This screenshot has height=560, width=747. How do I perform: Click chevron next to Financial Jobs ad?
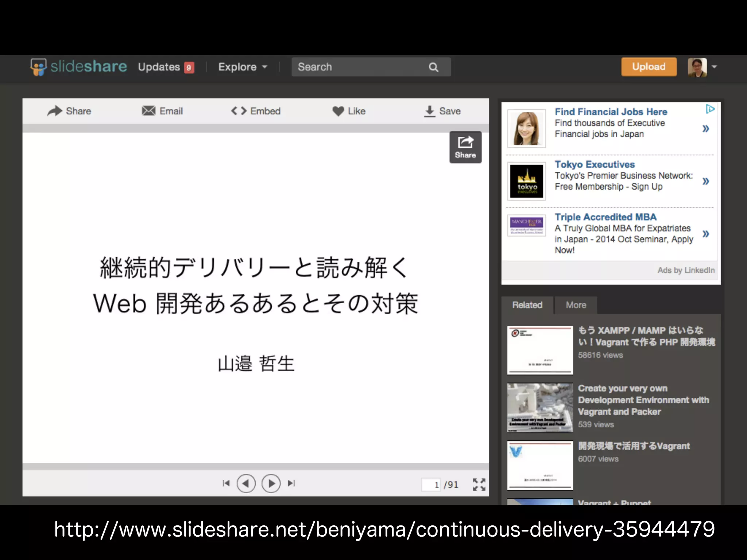pos(706,128)
